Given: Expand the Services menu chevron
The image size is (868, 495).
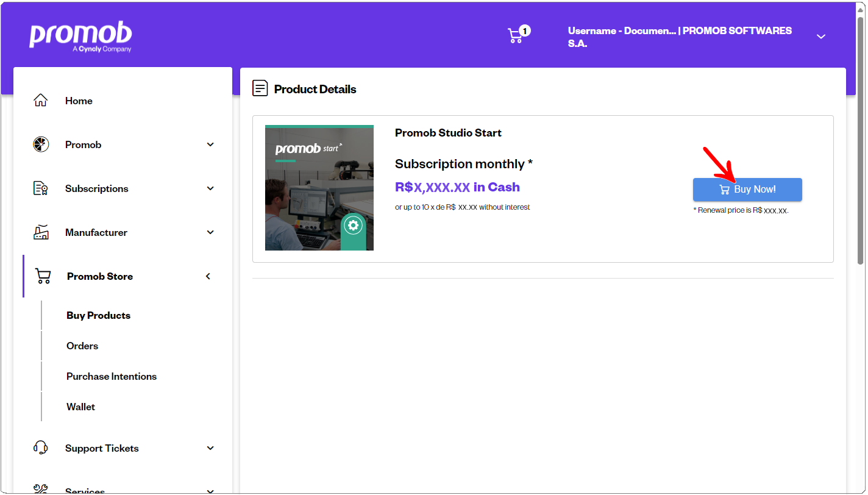Looking at the screenshot, I should 210,491.
